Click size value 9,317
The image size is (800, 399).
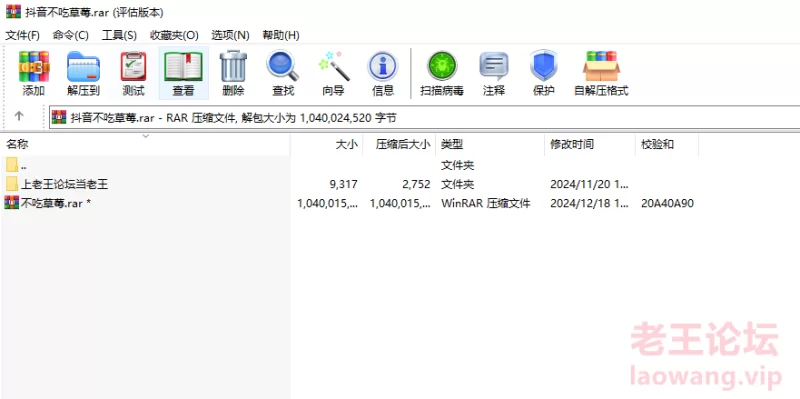[x=344, y=184]
